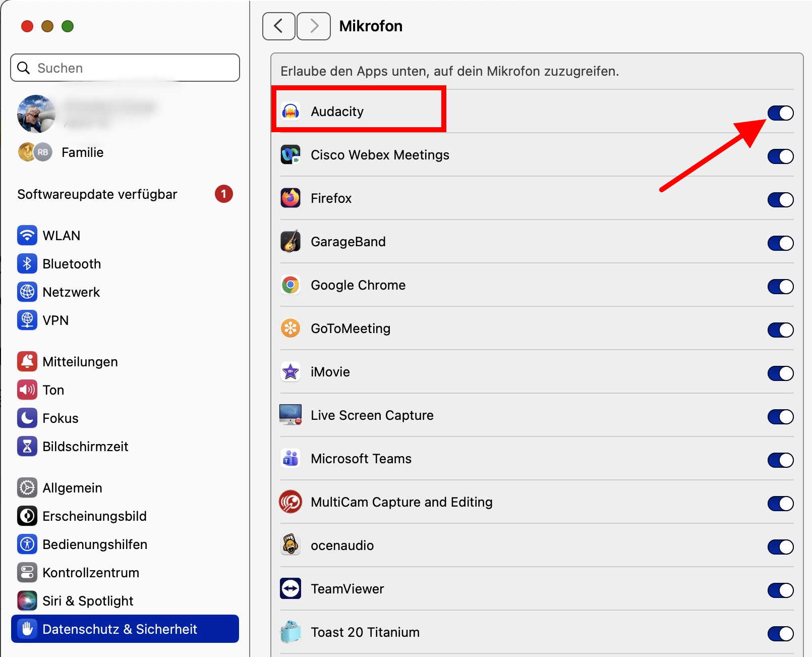Disable GoToMeeting microphone toggle

780,330
